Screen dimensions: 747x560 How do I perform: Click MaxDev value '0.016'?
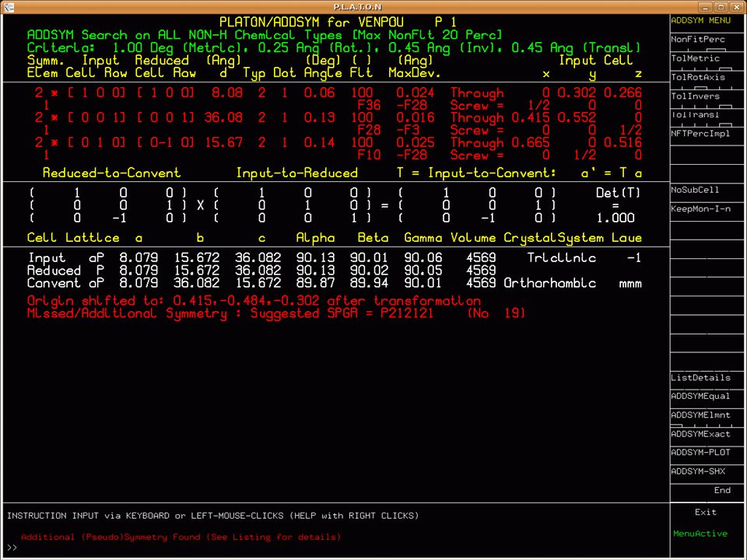[x=415, y=117]
